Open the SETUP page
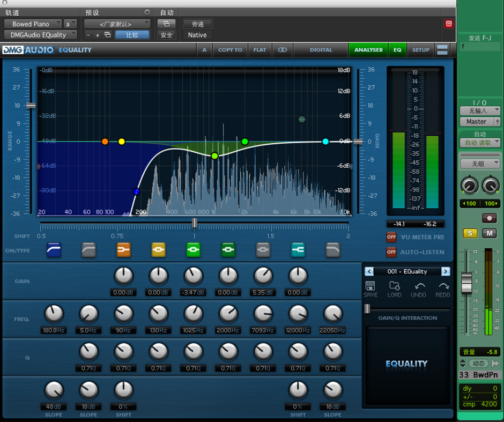 420,50
